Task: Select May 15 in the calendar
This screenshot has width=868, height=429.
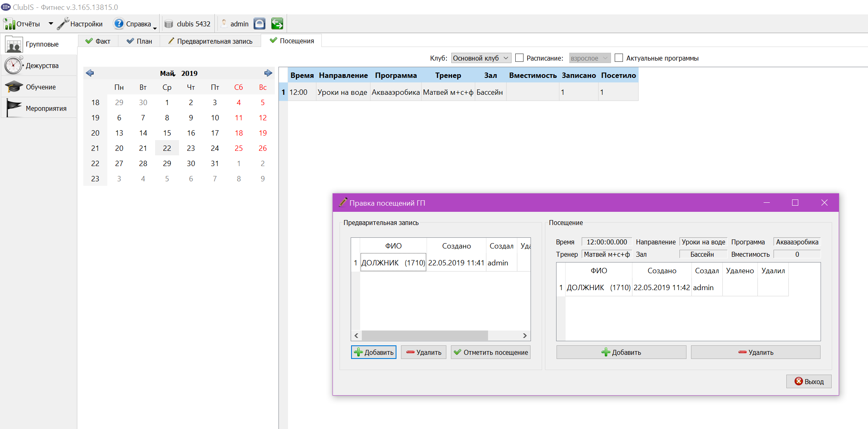Action: [x=167, y=133]
